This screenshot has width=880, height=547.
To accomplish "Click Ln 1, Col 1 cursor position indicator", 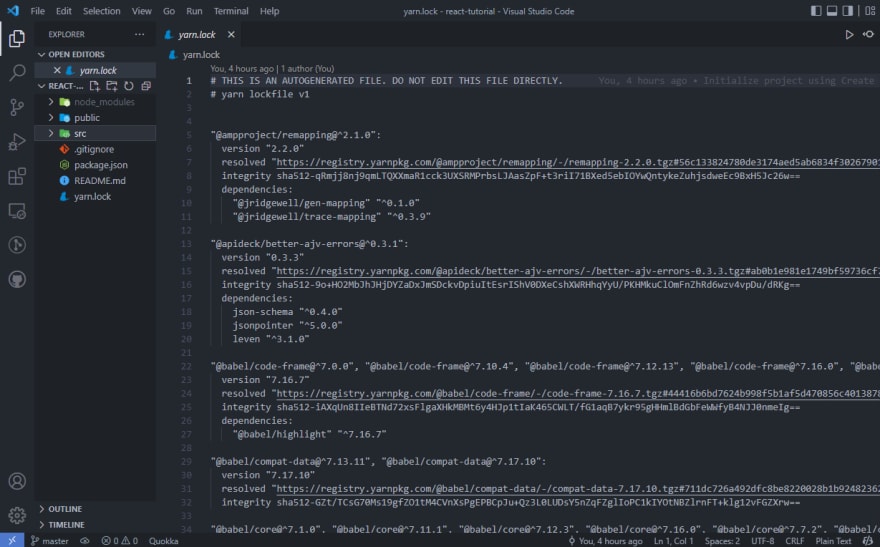I will (673, 541).
